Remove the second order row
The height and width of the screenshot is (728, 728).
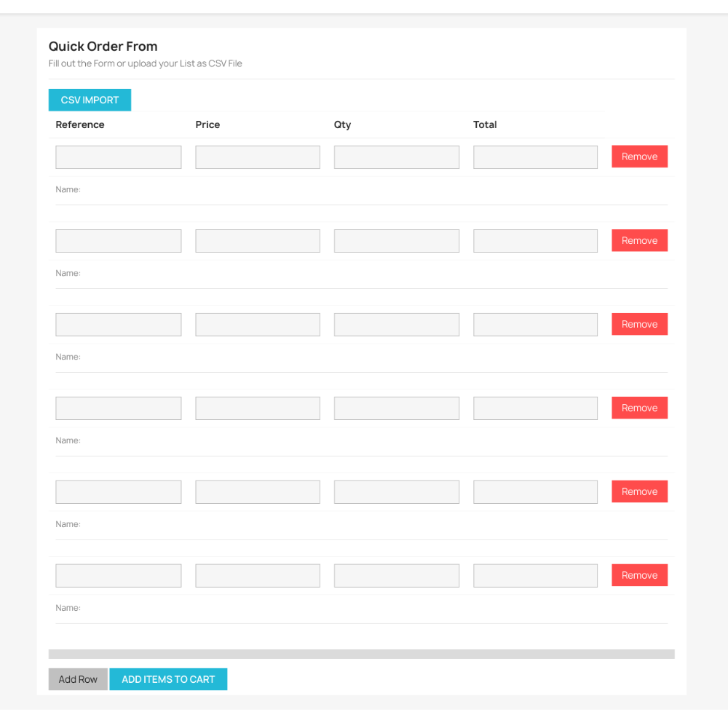click(x=639, y=240)
